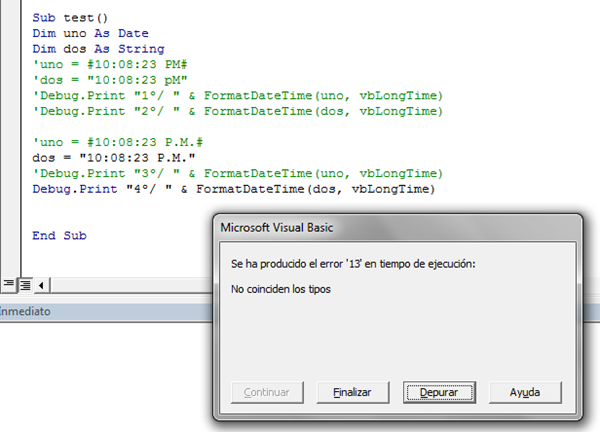Click the comment "'uno = #10:08:23 PM#"
600x432 pixels.
pyautogui.click(x=110, y=64)
